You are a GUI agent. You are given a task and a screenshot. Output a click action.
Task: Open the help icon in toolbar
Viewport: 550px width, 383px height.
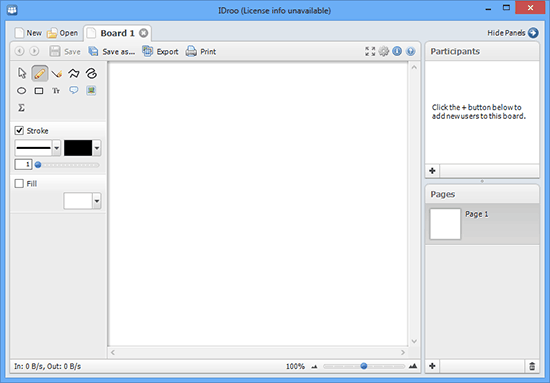coord(410,51)
